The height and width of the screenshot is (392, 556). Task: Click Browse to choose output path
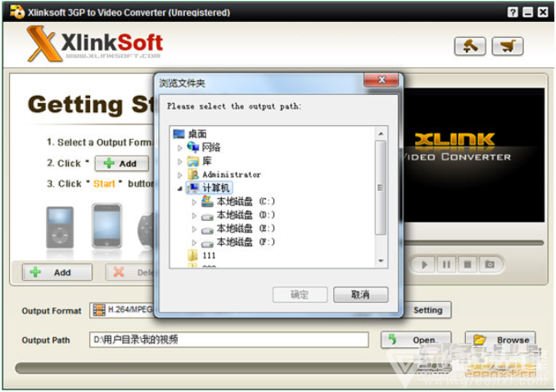[500, 340]
